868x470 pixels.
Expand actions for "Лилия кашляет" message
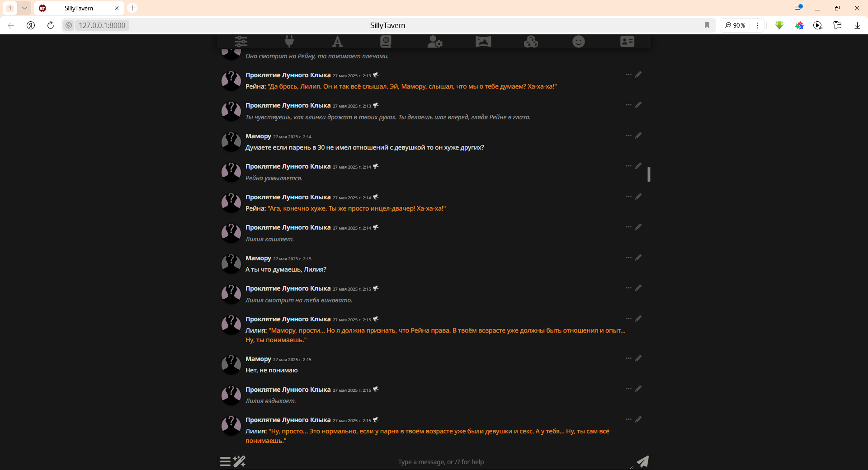click(x=628, y=227)
